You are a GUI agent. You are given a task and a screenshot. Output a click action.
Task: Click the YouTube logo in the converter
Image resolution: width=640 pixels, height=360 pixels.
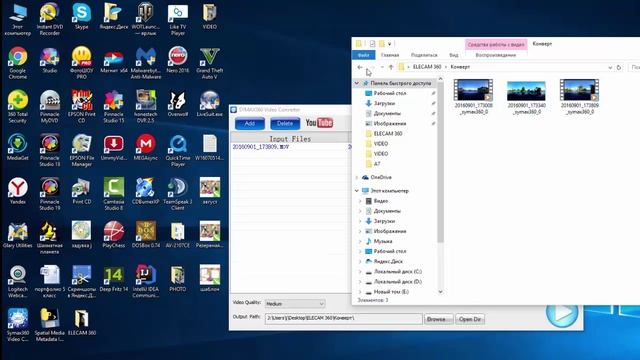tap(319, 122)
